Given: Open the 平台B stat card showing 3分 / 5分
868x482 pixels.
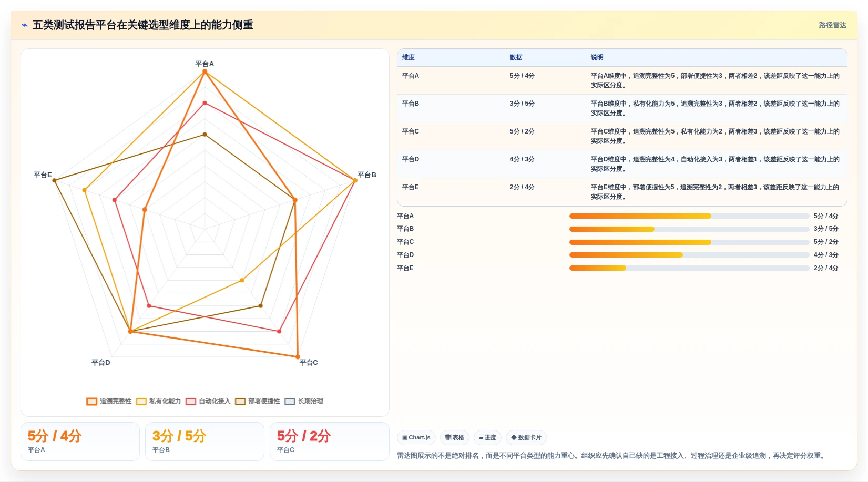Looking at the screenshot, I should (x=205, y=442).
